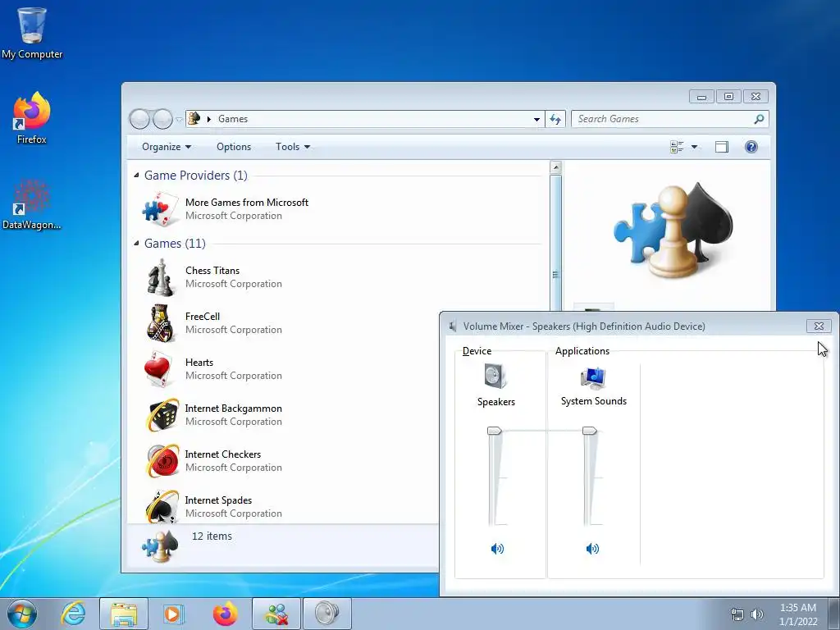Close the Volume Mixer window
This screenshot has width=840, height=630.
coord(819,326)
